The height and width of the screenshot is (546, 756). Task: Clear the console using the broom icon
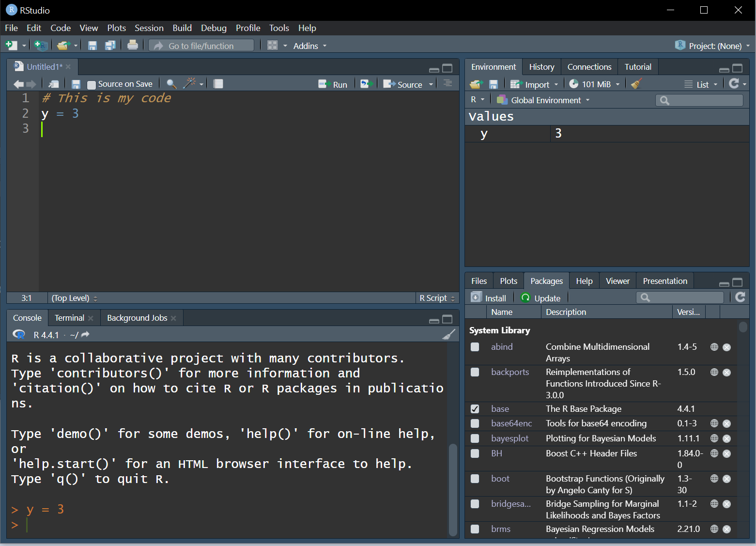[x=449, y=335]
